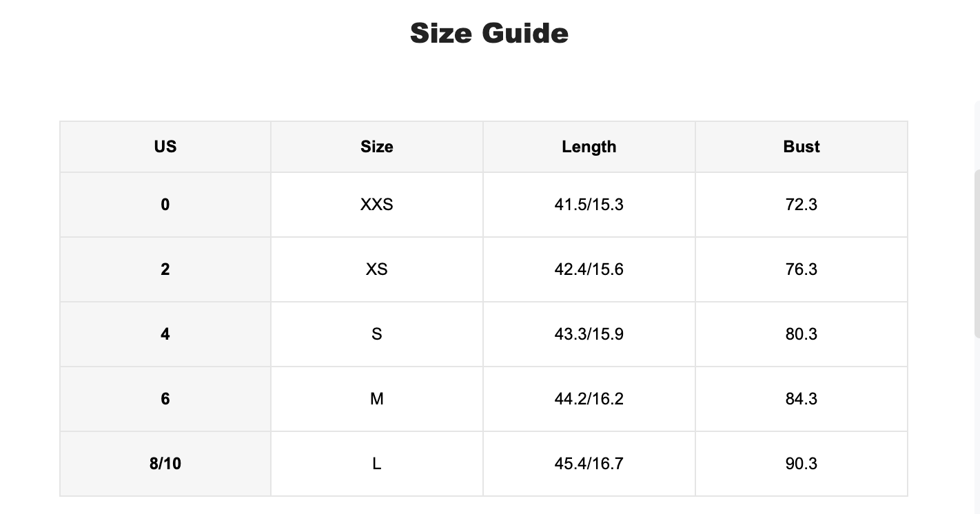Select the L size cell
Screen dimensions: 980x514
[x=377, y=464]
